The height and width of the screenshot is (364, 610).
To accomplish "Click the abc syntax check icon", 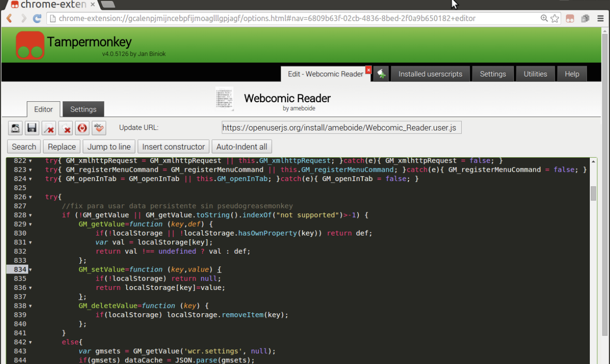I will click(x=99, y=128).
